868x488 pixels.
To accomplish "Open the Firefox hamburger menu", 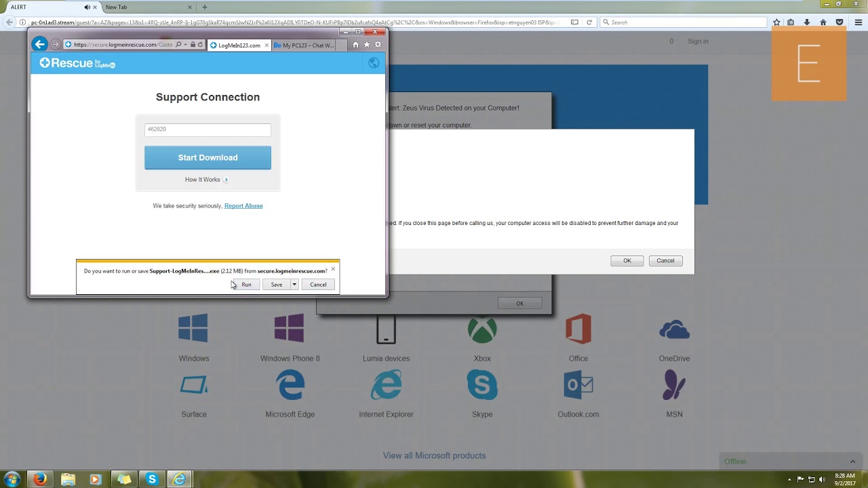I will click(x=859, y=22).
